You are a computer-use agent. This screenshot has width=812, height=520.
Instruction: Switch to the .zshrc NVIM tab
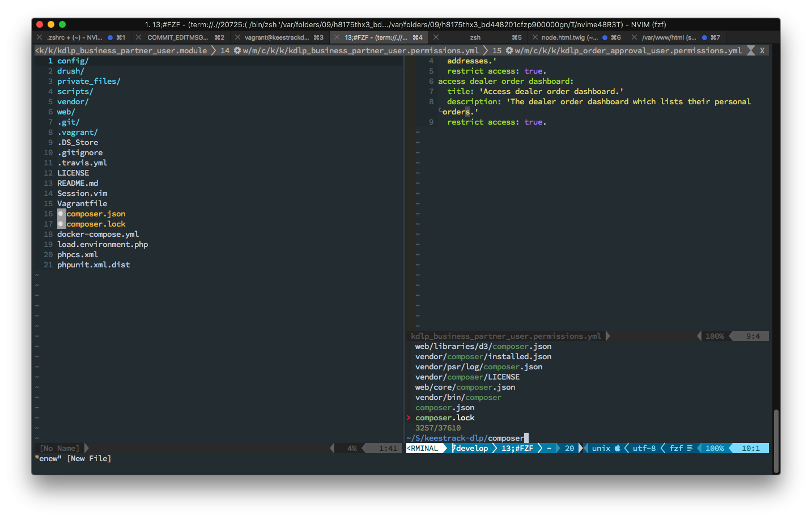tap(81, 37)
